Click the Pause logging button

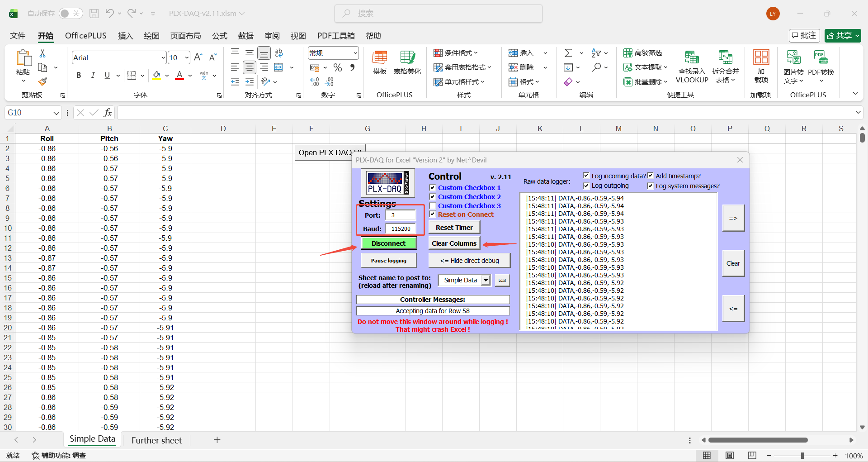389,261
